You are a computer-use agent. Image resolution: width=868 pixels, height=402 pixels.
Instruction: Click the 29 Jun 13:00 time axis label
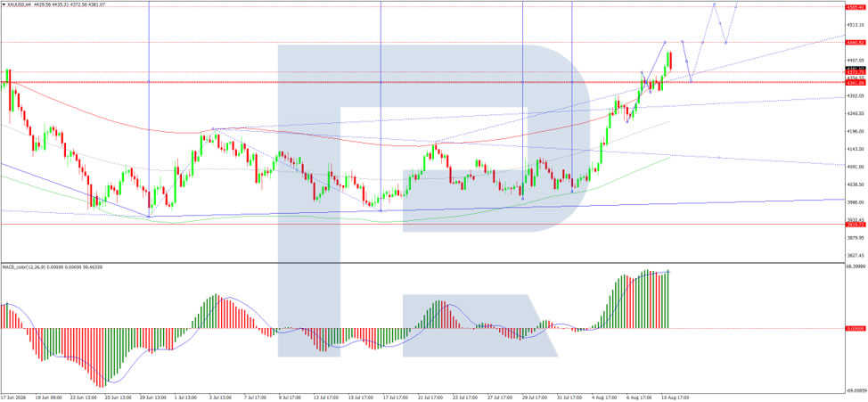pos(151,398)
